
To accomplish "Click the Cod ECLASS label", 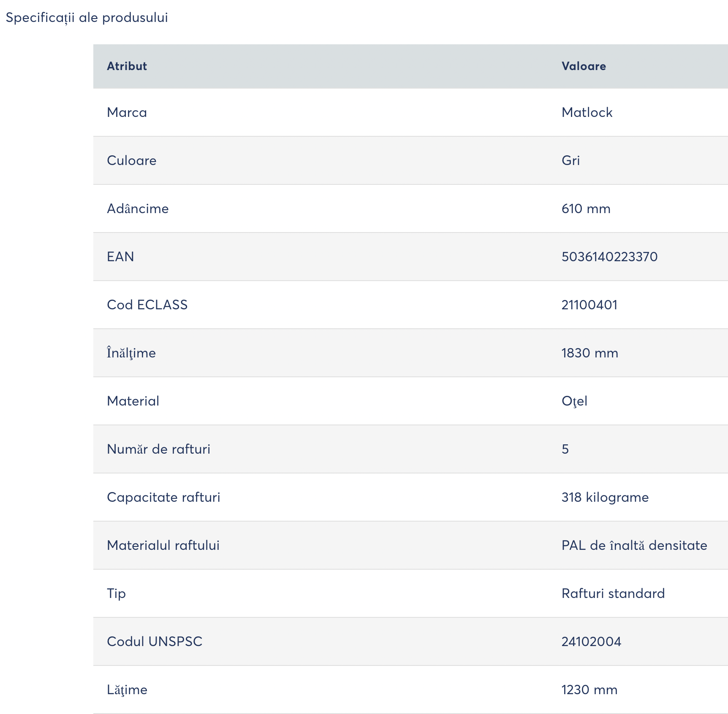I will [x=147, y=305].
